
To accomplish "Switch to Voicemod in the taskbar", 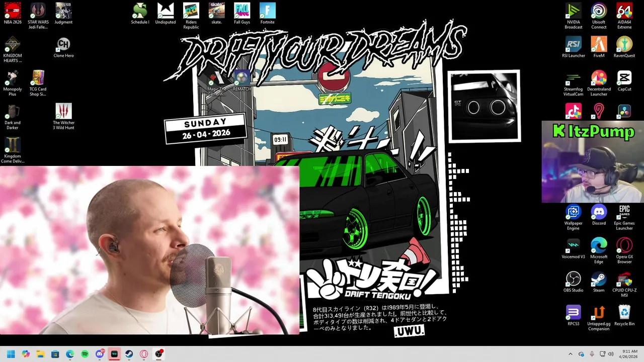I will 114,354.
